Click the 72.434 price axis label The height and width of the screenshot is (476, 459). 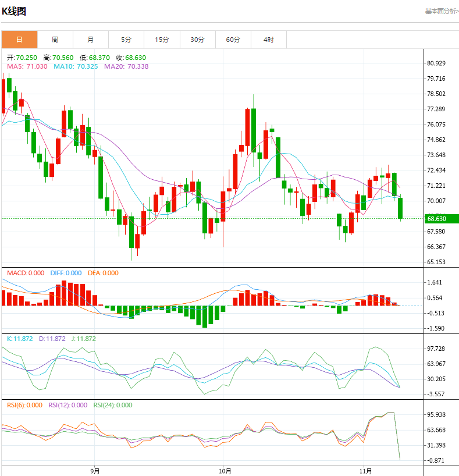click(x=436, y=170)
